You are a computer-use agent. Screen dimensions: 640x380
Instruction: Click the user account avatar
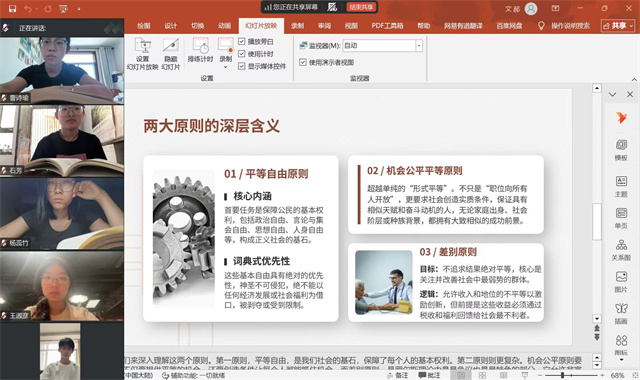click(531, 9)
